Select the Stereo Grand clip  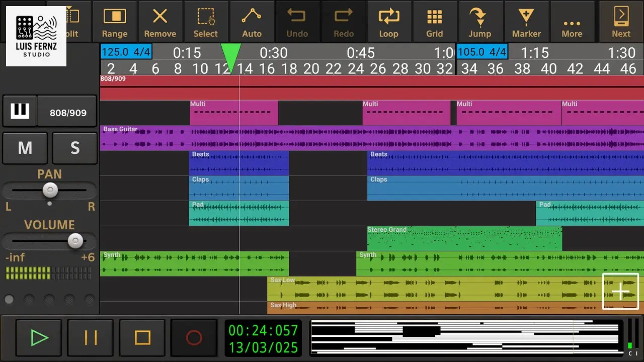point(464,239)
